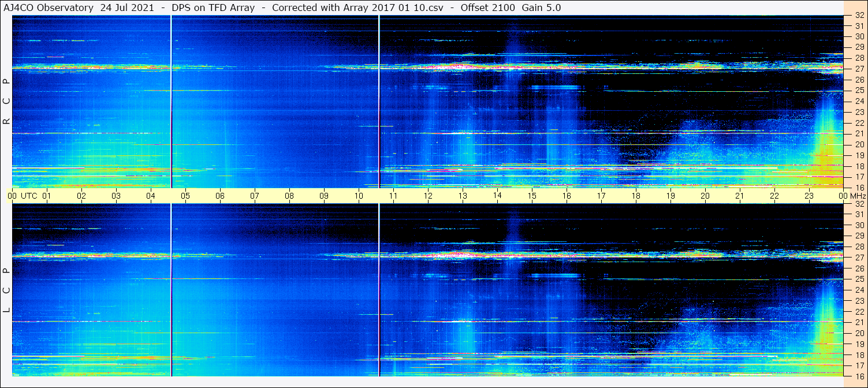Screen dimensions: 868x388
Task: Click the '07' hour label on the time axis
Action: click(255, 196)
